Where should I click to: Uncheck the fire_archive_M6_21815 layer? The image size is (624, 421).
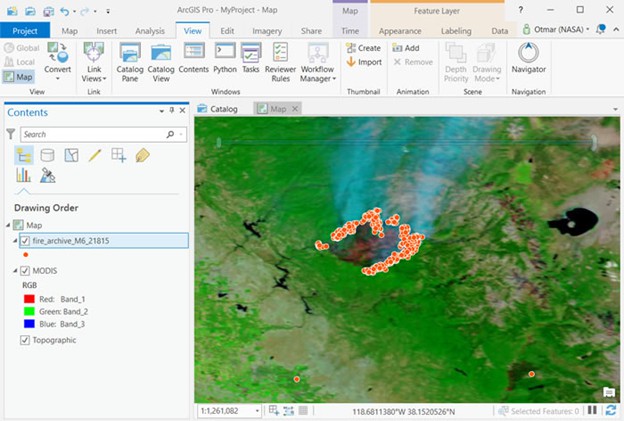25,241
